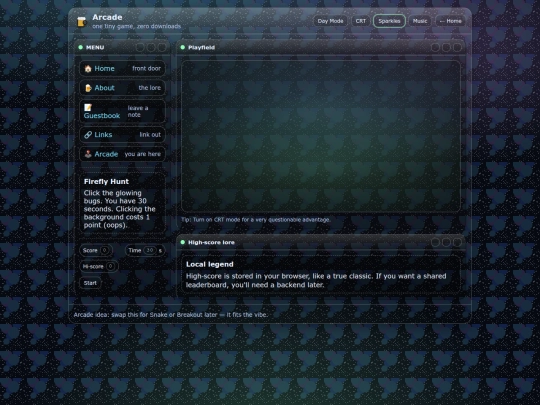This screenshot has height=405, width=540.
Task: Turn off the Sparkles effect
Action: tap(389, 21)
